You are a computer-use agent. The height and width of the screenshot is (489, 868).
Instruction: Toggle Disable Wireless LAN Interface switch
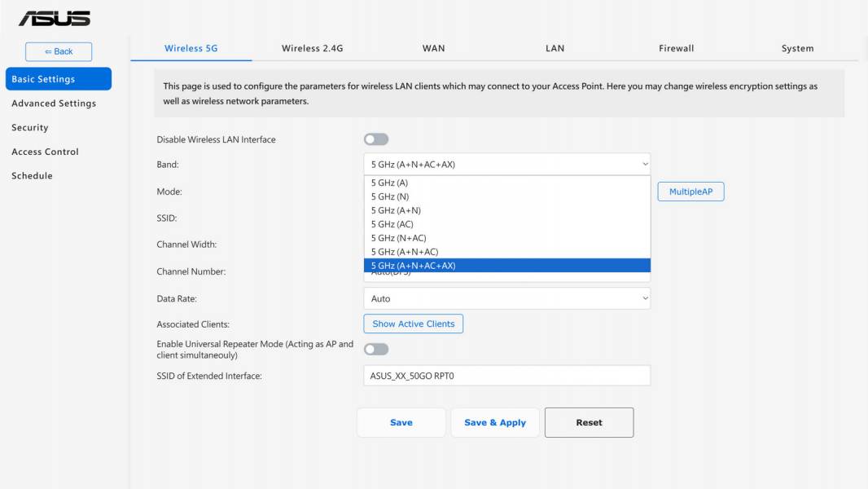click(376, 139)
